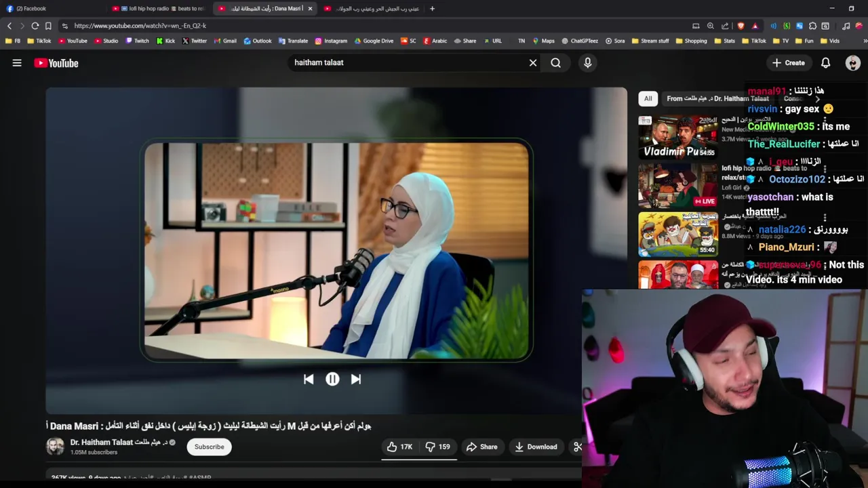Open the Maps bookmark
Viewport: 868px width, 488px height.
pos(543,41)
